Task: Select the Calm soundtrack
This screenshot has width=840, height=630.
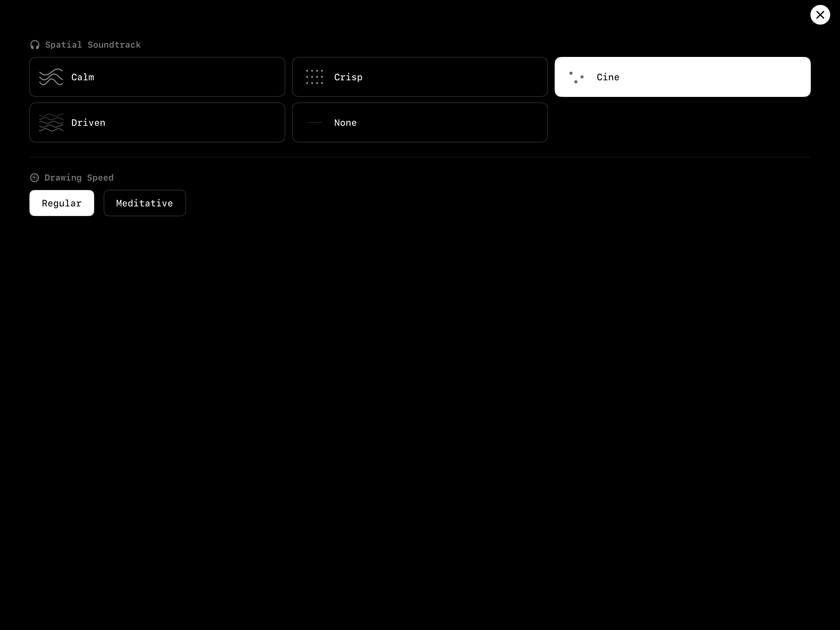Action: click(157, 77)
